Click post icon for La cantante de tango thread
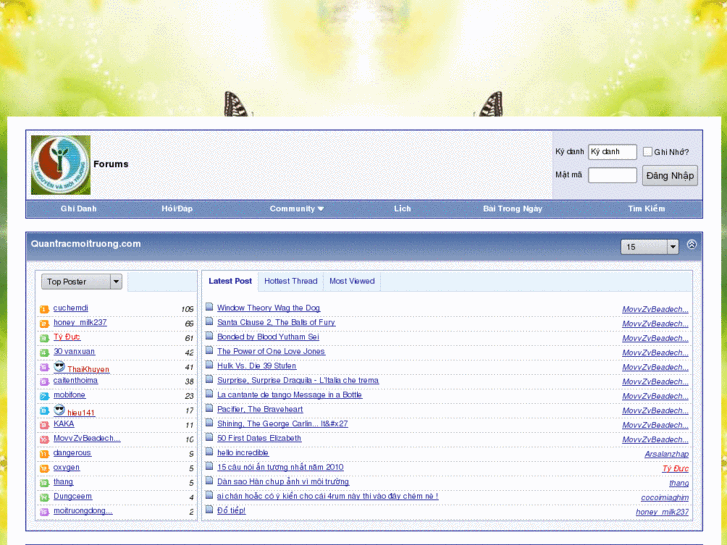The width and height of the screenshot is (727, 545). tap(210, 394)
